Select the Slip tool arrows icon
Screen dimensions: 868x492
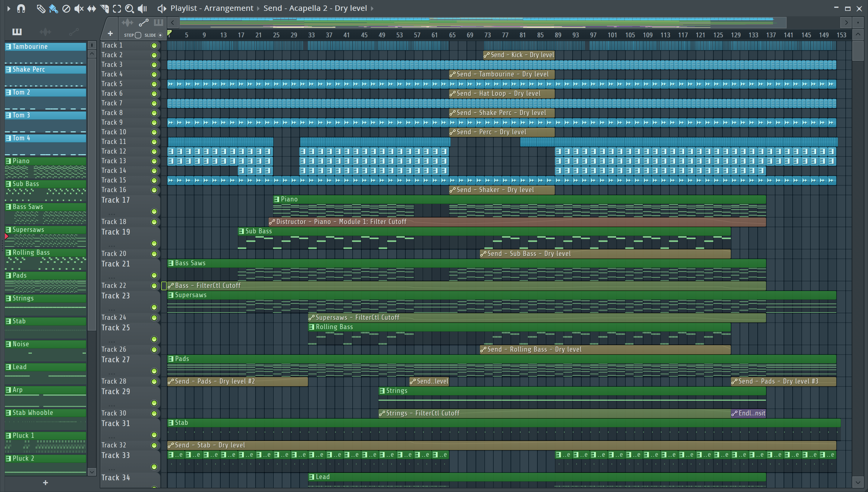tap(91, 8)
